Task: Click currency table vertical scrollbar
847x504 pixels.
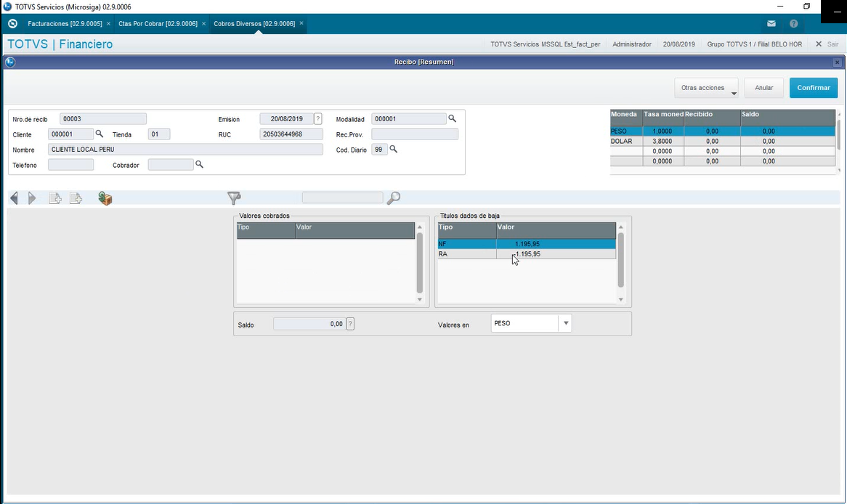Action: coord(838,135)
